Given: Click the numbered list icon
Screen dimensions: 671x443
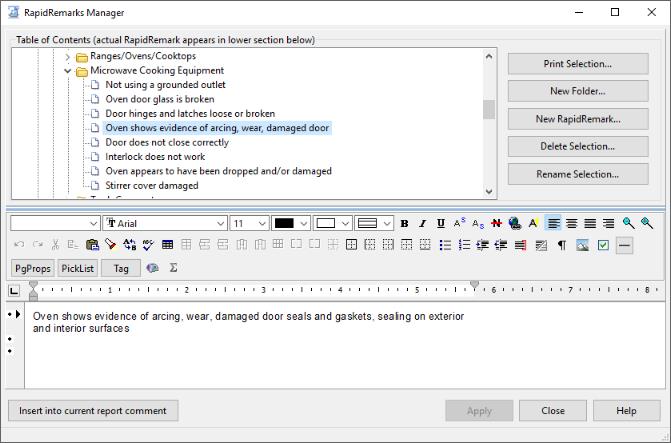Looking at the screenshot, I should (x=464, y=245).
